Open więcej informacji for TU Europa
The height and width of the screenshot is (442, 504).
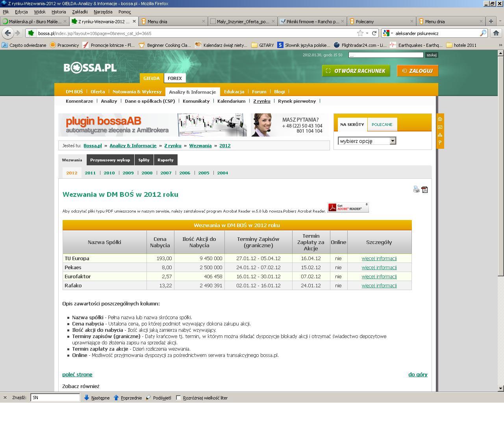click(379, 259)
